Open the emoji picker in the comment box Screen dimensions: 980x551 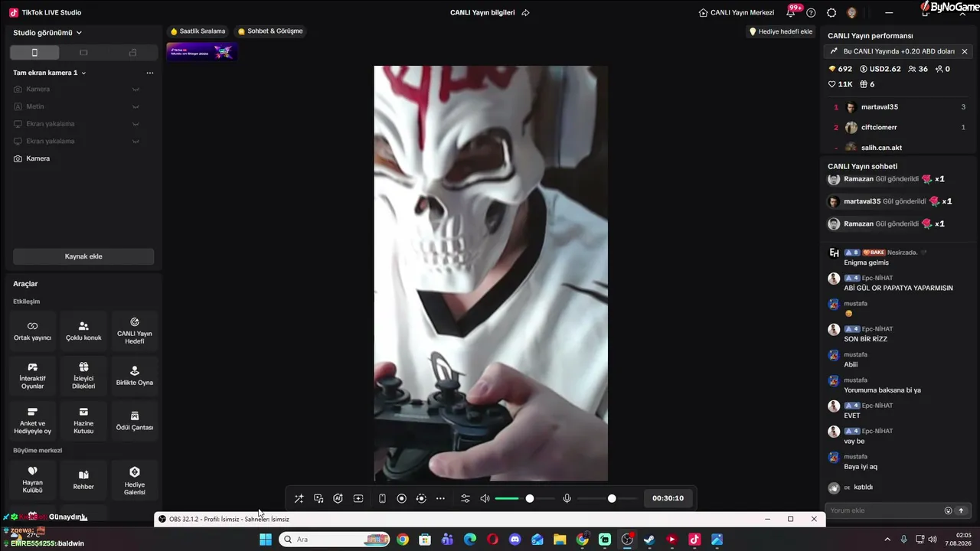pos(948,510)
